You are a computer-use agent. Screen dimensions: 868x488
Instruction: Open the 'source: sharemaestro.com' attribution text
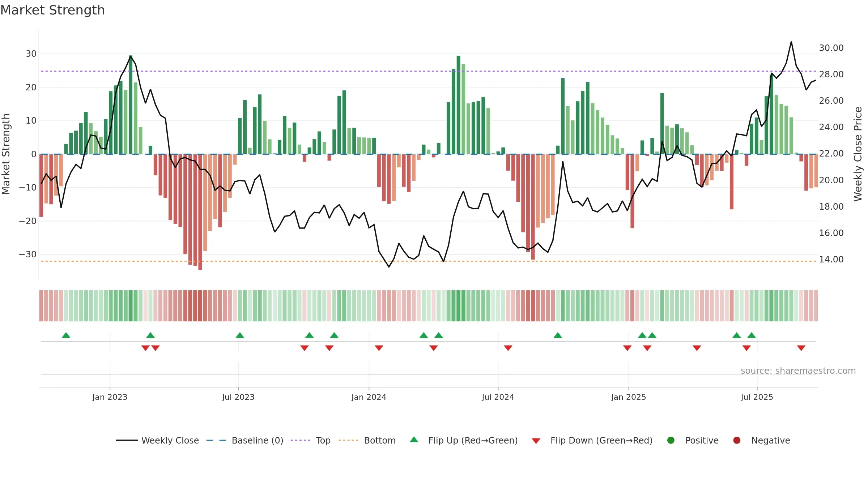[798, 371]
